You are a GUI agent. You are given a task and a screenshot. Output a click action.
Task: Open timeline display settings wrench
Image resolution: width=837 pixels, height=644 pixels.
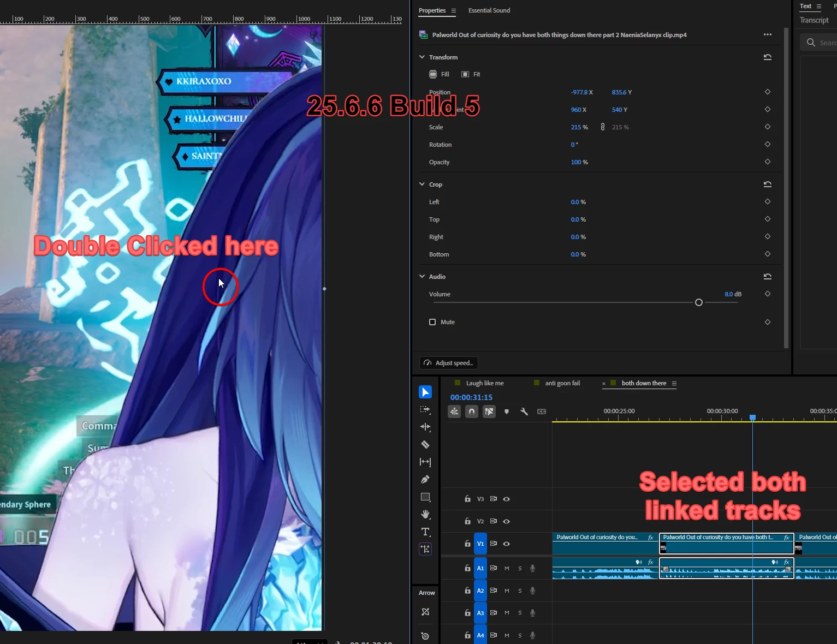point(524,412)
